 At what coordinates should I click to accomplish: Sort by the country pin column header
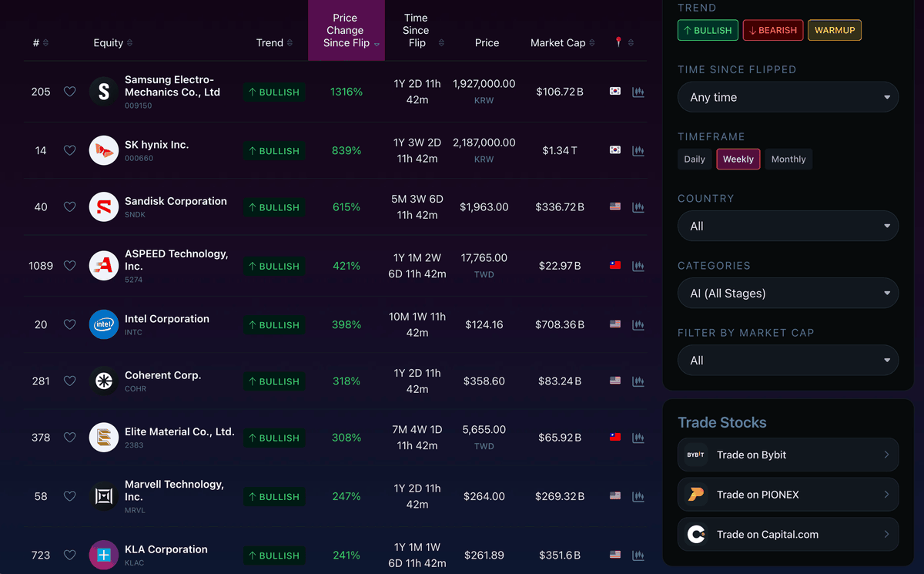pyautogui.click(x=624, y=42)
